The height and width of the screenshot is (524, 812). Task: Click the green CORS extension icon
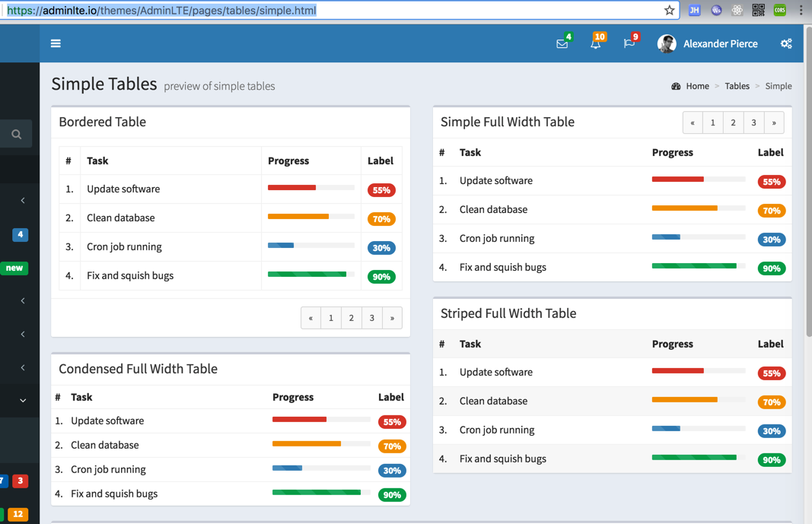tap(779, 11)
